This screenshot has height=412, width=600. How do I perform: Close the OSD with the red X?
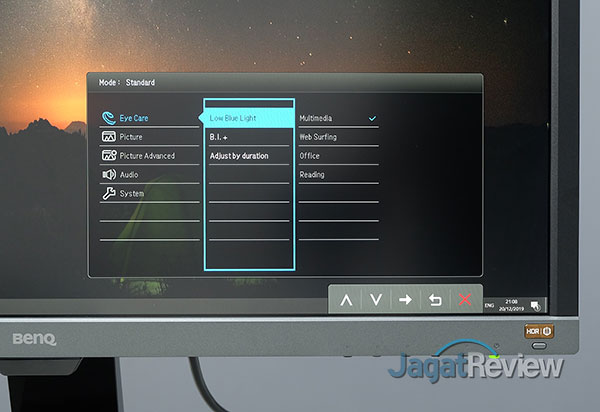464,299
